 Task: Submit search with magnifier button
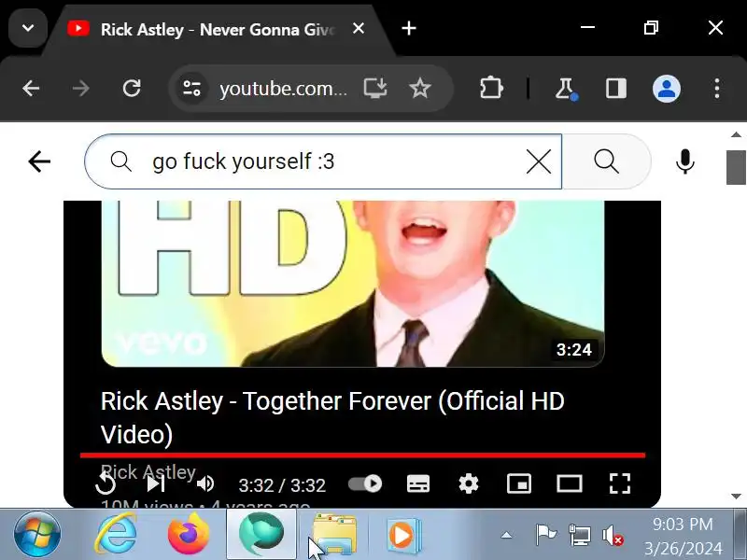[x=606, y=161]
